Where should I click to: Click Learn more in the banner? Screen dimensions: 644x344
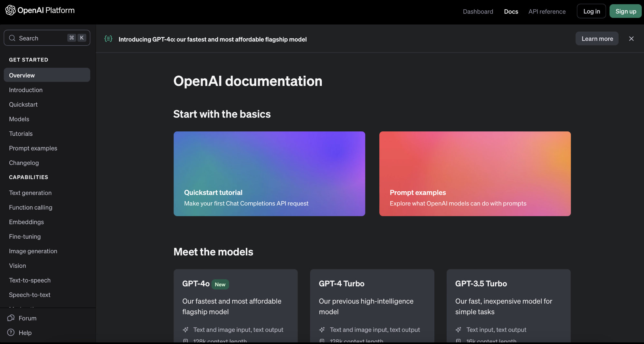point(597,39)
